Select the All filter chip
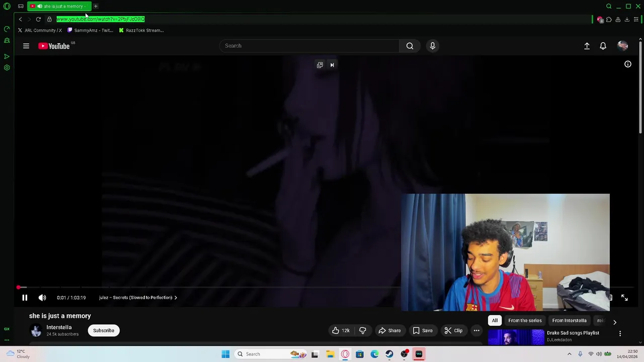644x362 pixels. coord(495,321)
